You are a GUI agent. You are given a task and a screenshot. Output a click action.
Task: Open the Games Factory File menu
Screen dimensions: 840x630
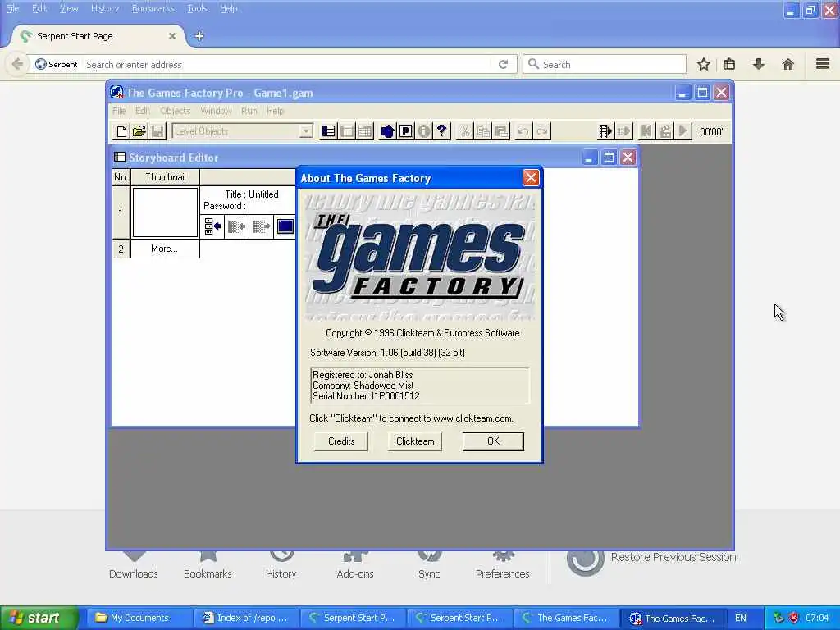point(119,111)
